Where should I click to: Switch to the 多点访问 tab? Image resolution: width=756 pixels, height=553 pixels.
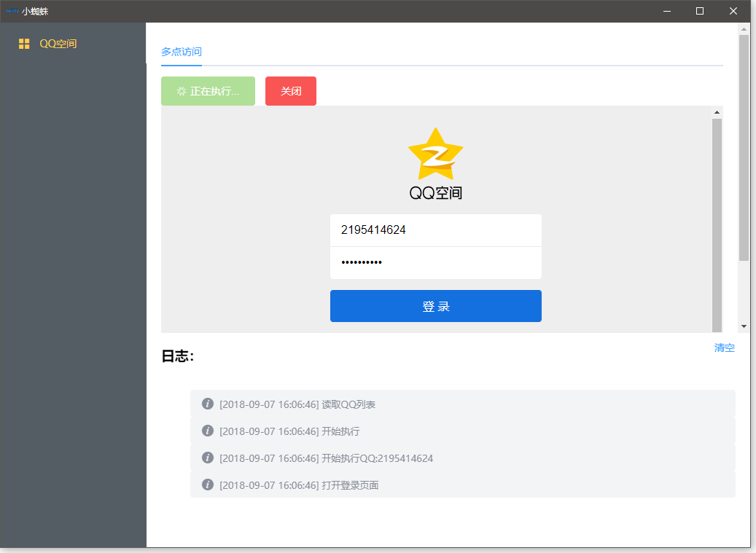click(182, 52)
